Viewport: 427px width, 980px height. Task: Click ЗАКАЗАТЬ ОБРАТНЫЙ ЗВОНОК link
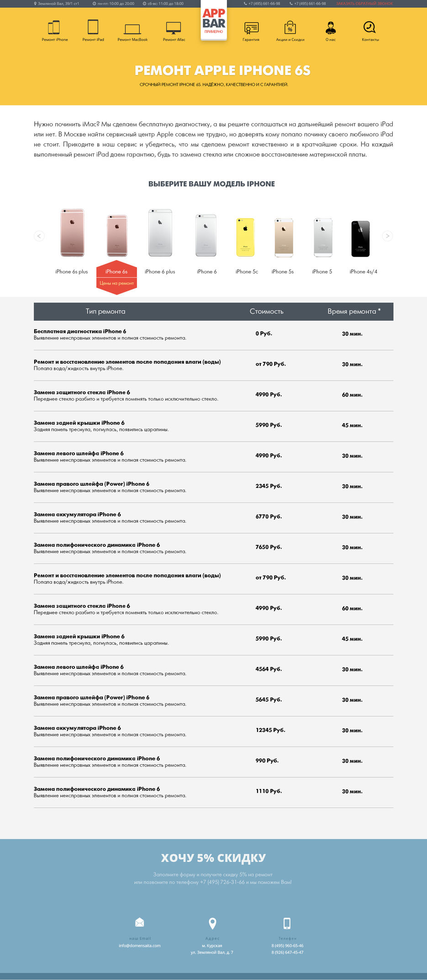(364, 4)
